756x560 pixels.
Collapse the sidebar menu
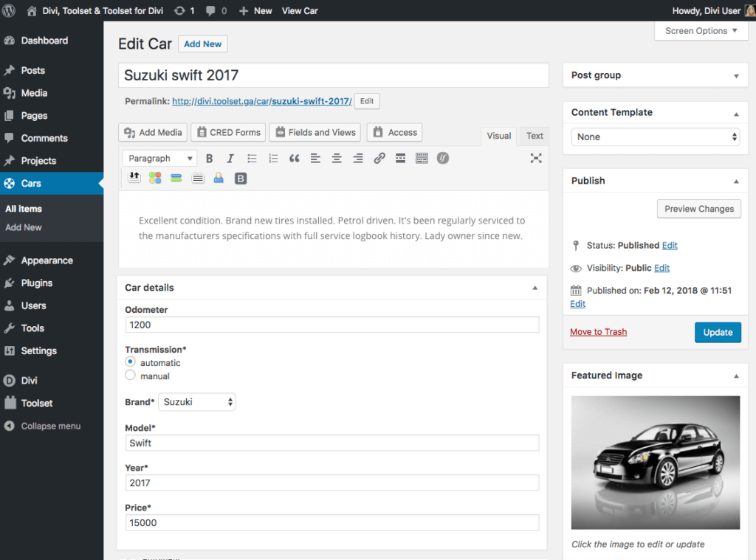(x=42, y=426)
